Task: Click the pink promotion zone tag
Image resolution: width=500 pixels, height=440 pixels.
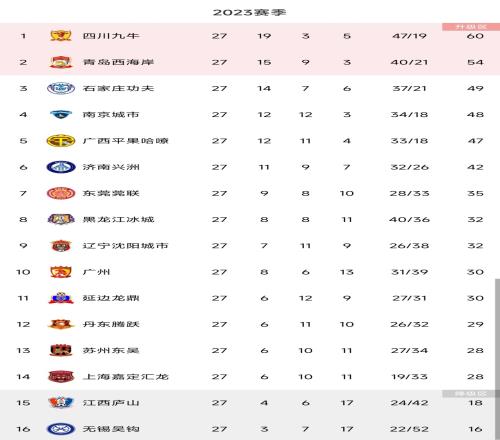Action: click(471, 27)
